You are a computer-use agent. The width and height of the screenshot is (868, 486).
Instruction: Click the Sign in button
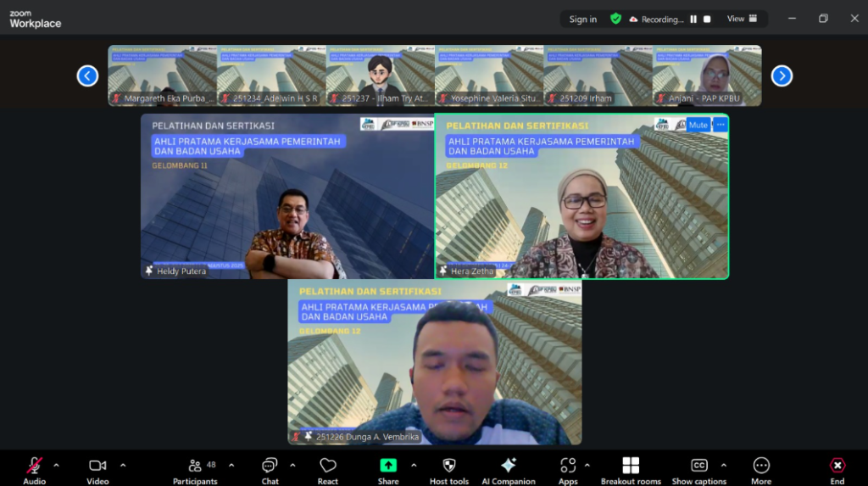(x=582, y=20)
